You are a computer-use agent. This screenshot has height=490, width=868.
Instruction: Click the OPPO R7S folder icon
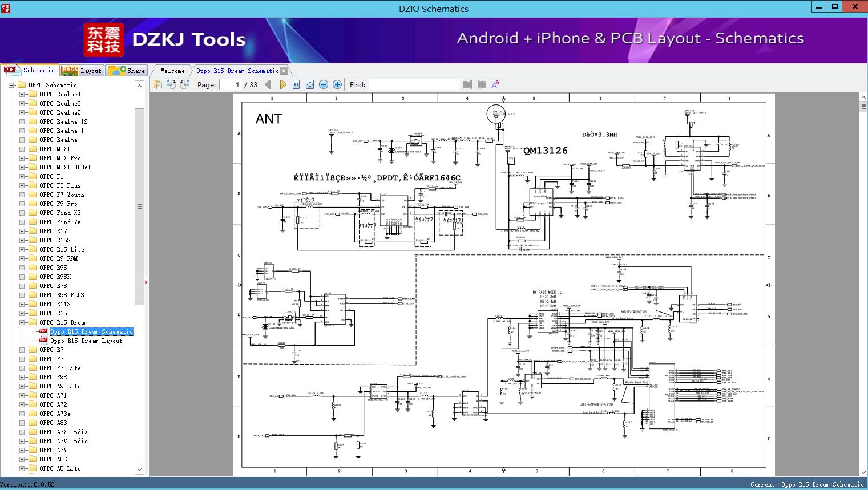[33, 286]
